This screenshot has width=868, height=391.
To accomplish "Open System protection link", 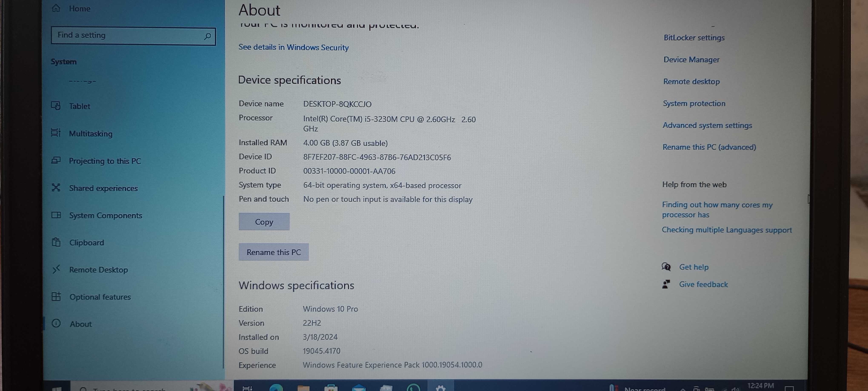I will [x=694, y=103].
